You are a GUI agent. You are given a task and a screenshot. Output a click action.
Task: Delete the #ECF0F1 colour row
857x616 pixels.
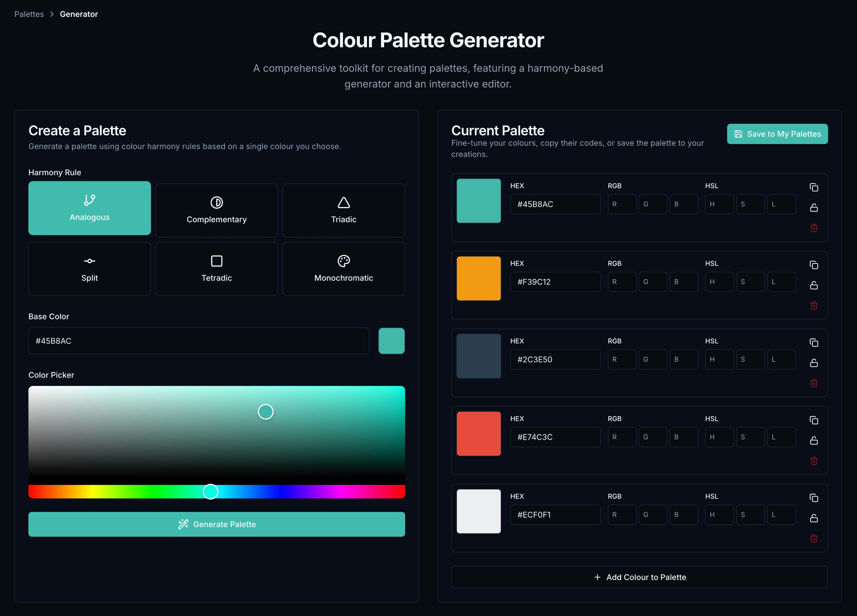pos(814,538)
